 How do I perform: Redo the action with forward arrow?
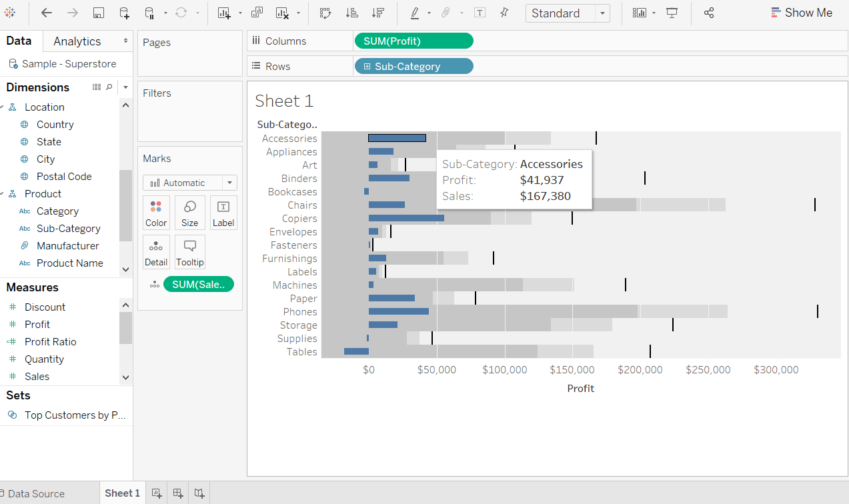point(73,13)
